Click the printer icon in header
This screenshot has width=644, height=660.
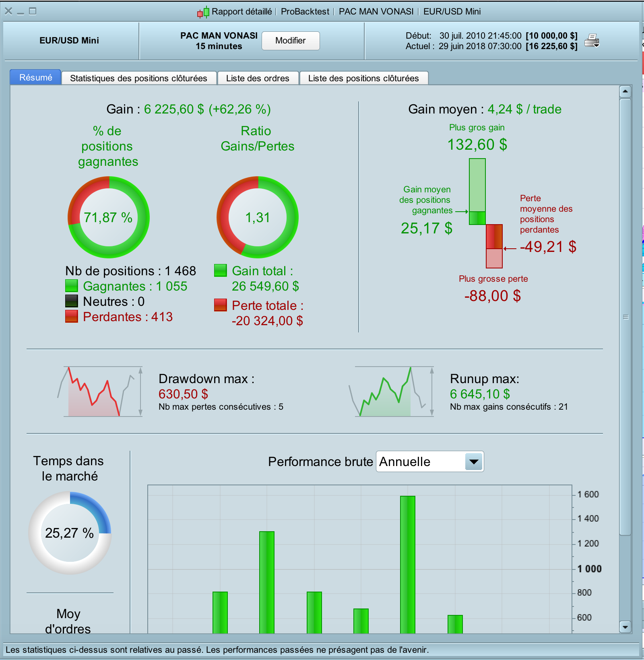(x=592, y=41)
